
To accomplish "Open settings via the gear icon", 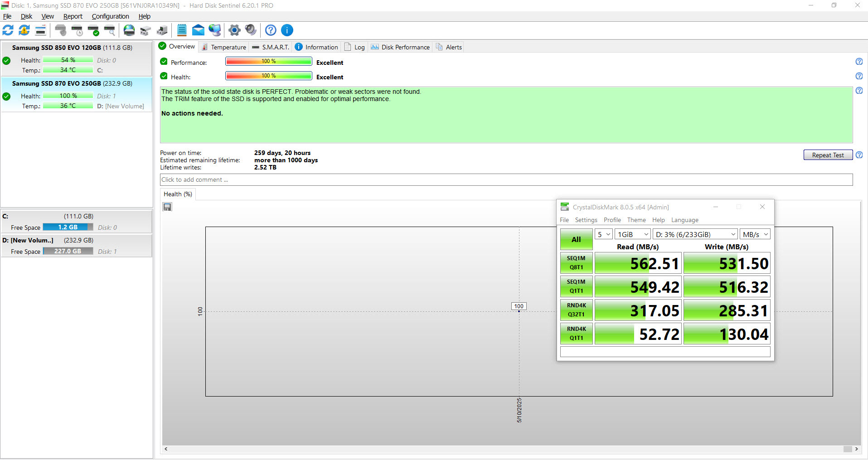I will click(234, 30).
